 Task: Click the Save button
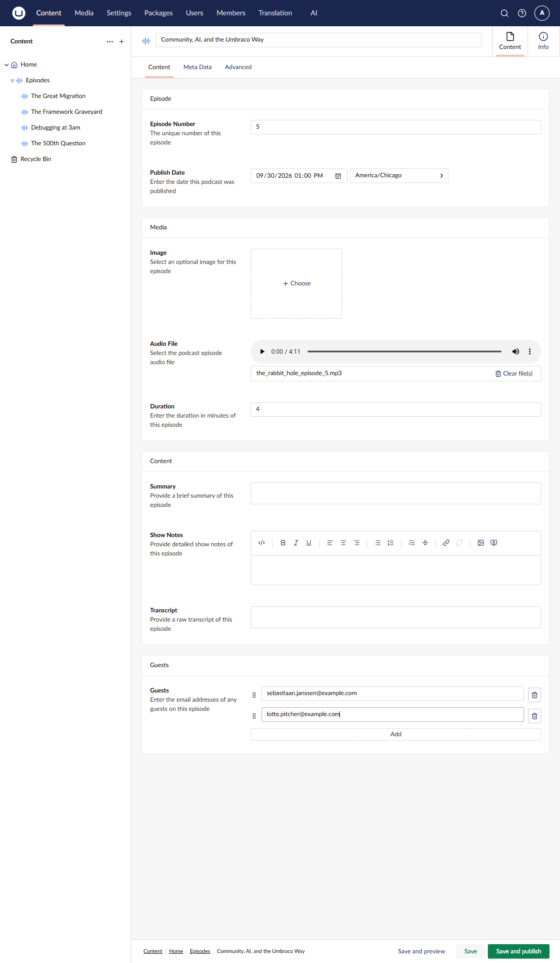point(471,951)
